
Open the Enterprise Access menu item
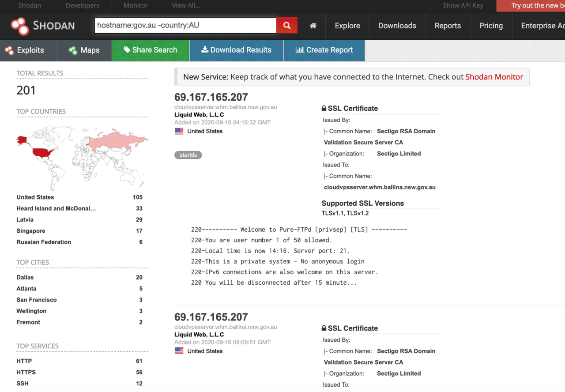[x=542, y=26]
